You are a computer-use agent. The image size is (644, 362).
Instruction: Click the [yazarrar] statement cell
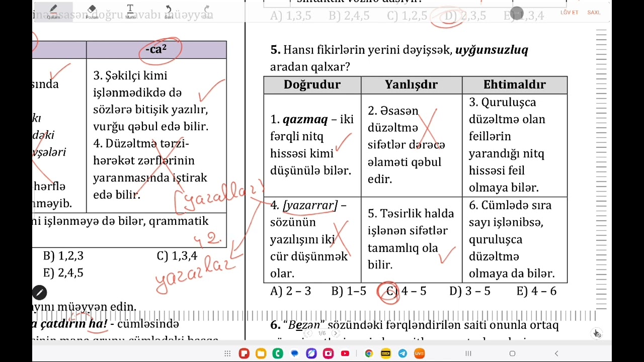click(312, 239)
